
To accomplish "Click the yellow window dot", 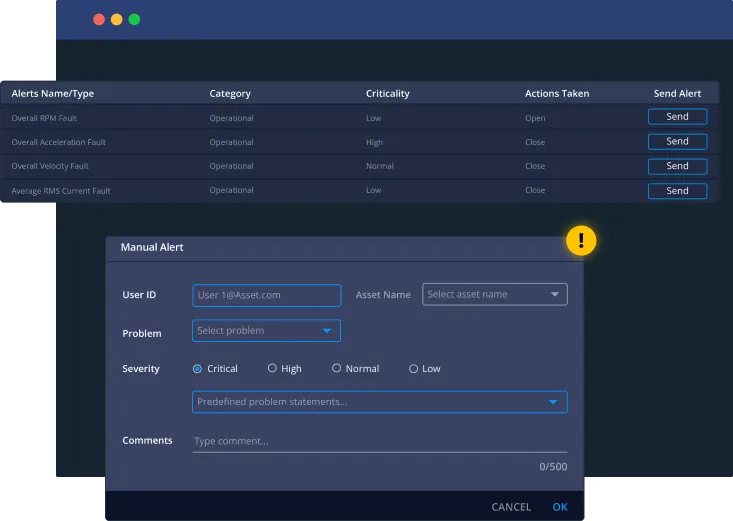I will click(x=116, y=19).
